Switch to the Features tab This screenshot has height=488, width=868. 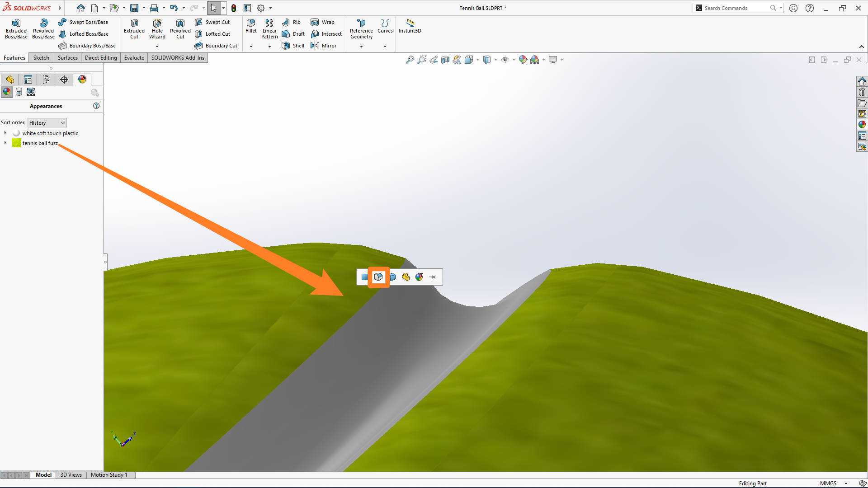click(14, 57)
